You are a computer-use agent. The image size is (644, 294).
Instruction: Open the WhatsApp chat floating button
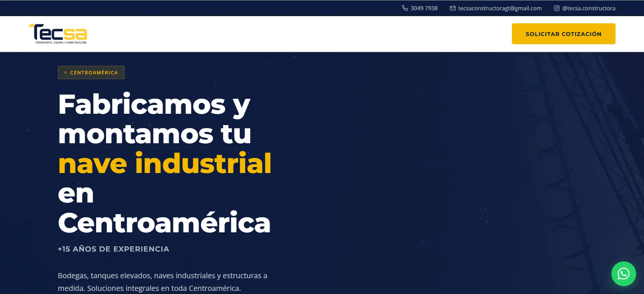pyautogui.click(x=623, y=274)
